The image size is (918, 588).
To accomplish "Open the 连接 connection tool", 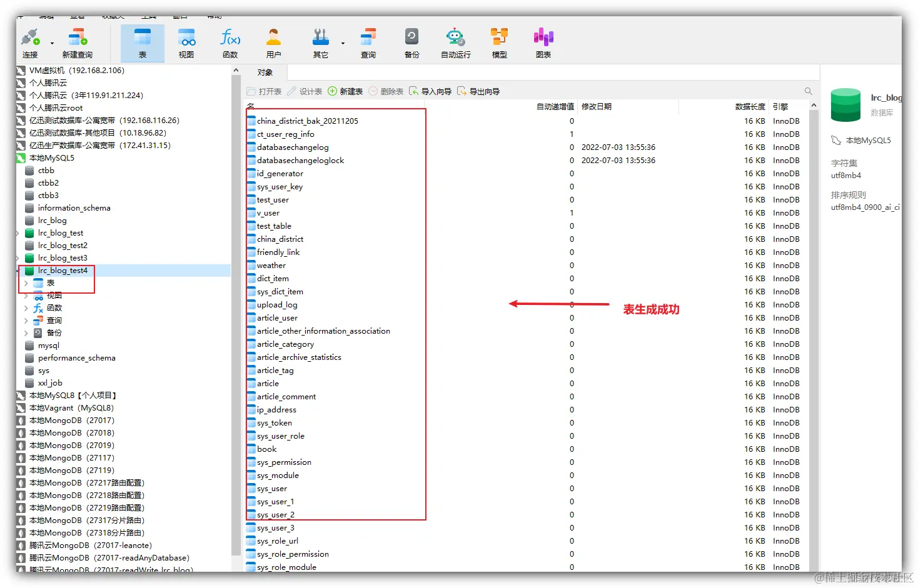I will coord(30,43).
